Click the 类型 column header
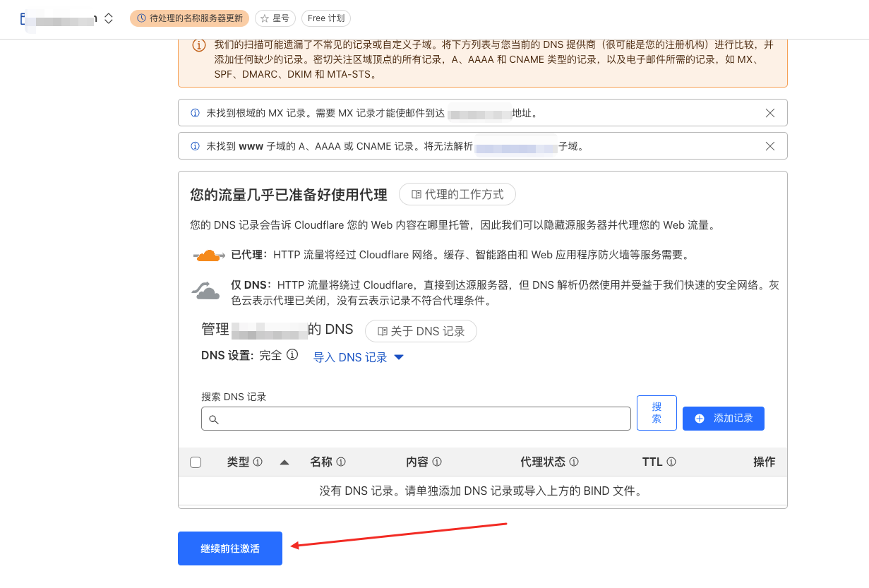 (238, 462)
